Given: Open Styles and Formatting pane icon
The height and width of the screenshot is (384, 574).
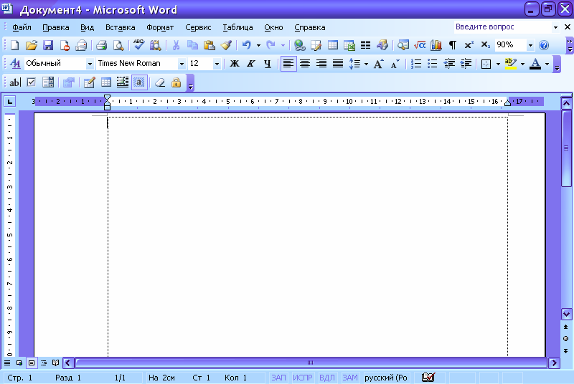Looking at the screenshot, I should pos(15,64).
